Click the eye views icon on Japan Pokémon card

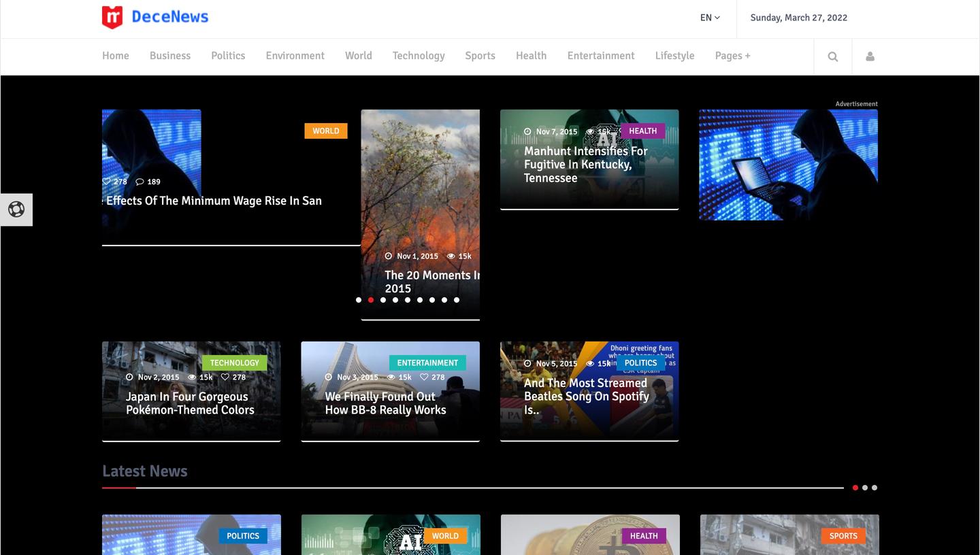coord(192,377)
